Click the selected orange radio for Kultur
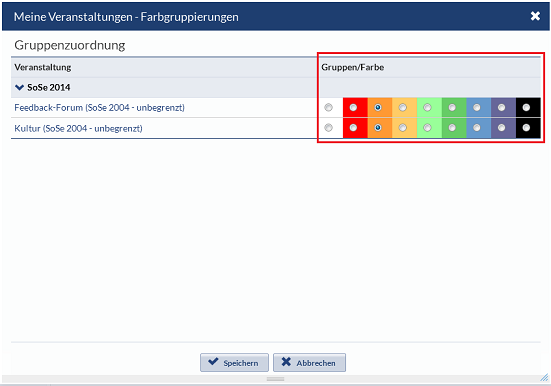 click(x=378, y=128)
